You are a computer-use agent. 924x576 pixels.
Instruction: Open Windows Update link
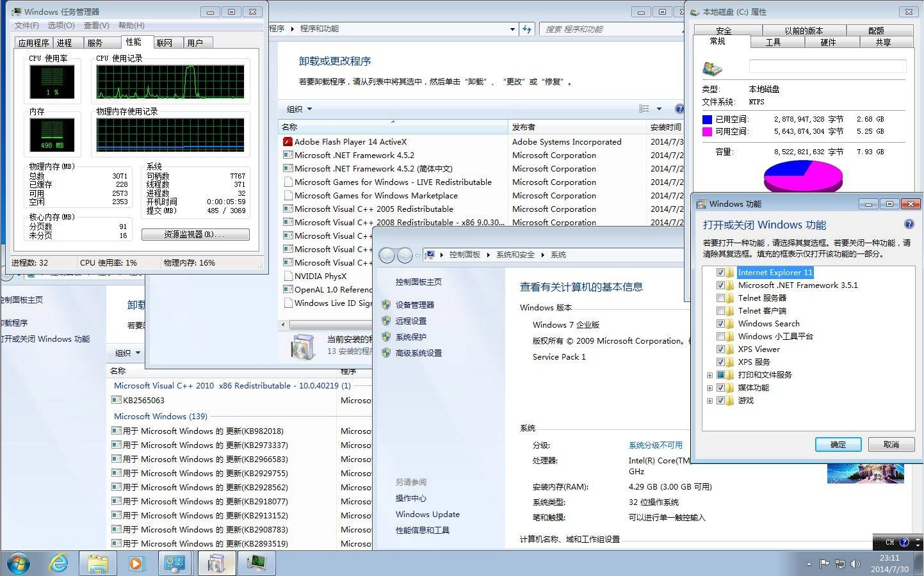(427, 515)
